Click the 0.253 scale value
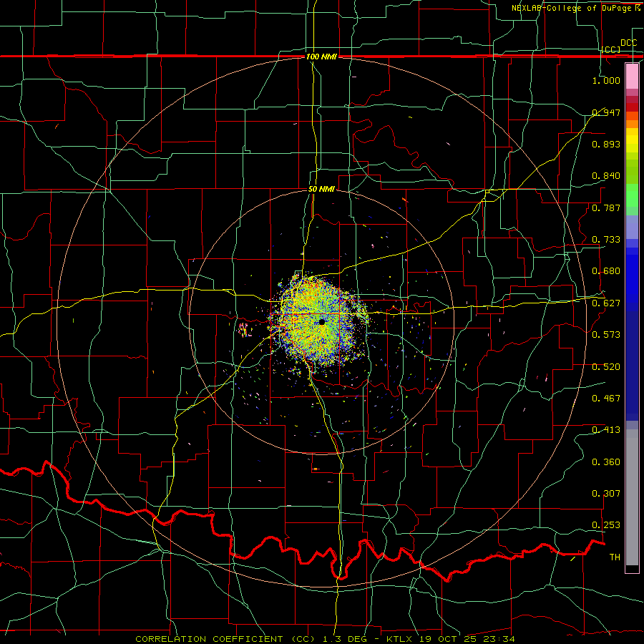Screen dimensions: 644x644 [606, 525]
